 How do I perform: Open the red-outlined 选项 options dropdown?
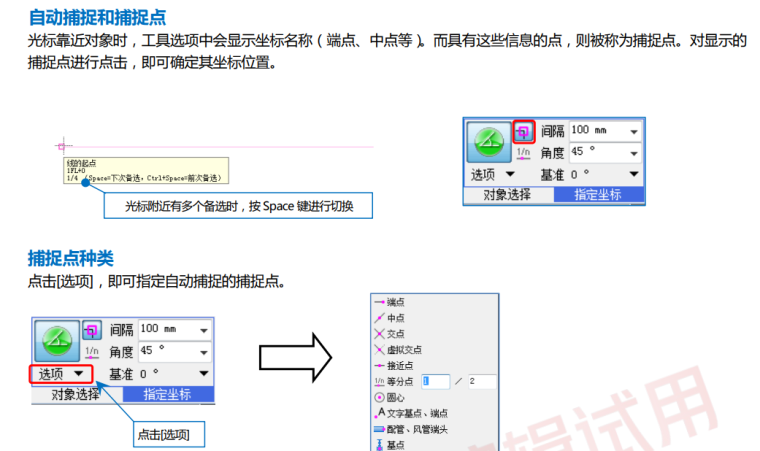click(60, 374)
